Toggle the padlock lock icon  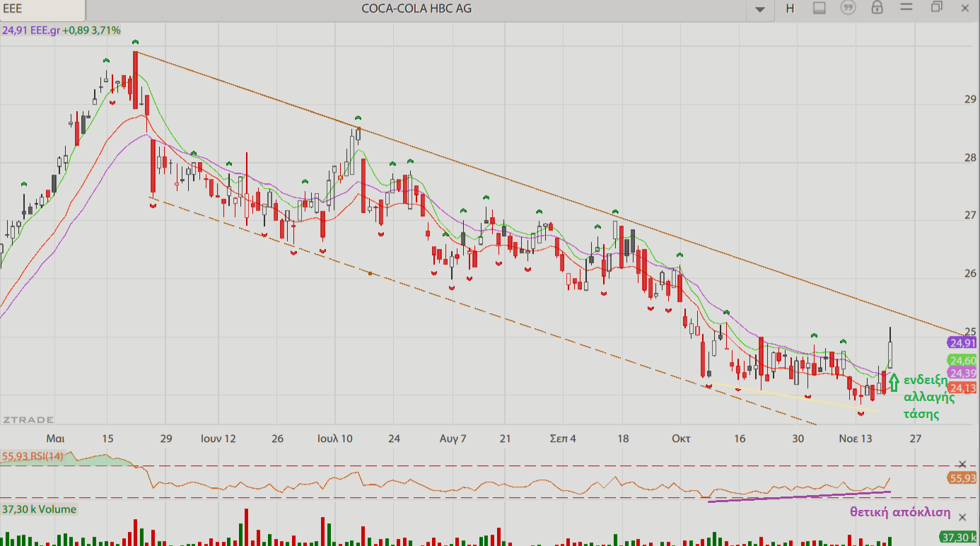(x=877, y=8)
